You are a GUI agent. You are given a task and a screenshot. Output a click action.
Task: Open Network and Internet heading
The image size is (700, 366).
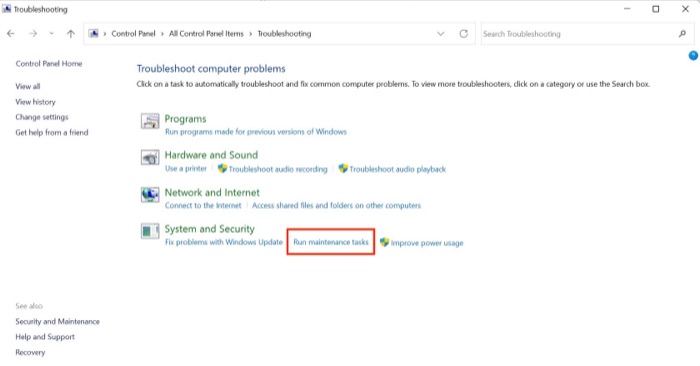(x=212, y=192)
